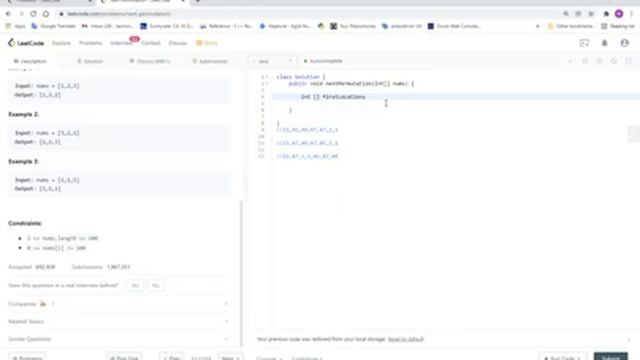640x360 pixels.
Task: Submit the solution
Action: coord(611,357)
